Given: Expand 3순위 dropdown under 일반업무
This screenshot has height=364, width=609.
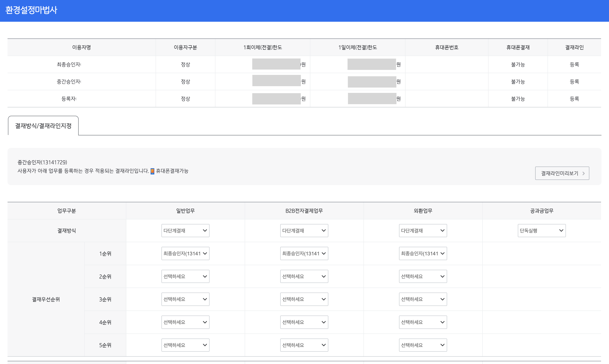Looking at the screenshot, I should 185,299.
